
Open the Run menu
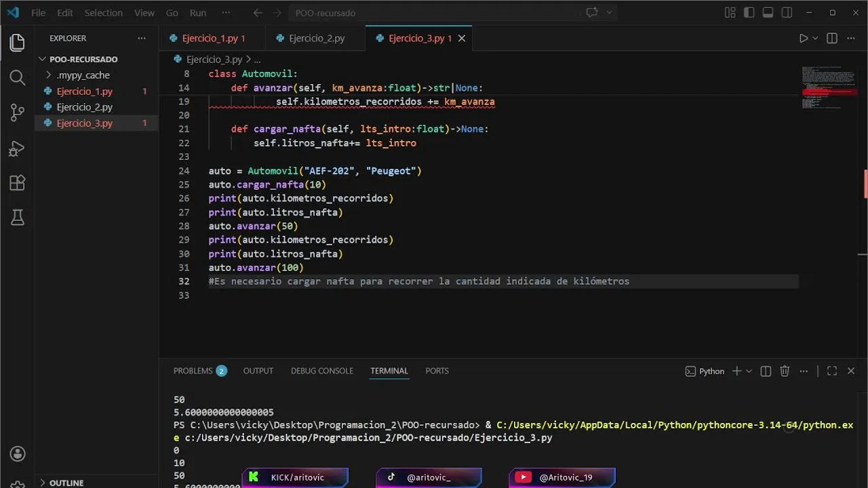(x=198, y=13)
